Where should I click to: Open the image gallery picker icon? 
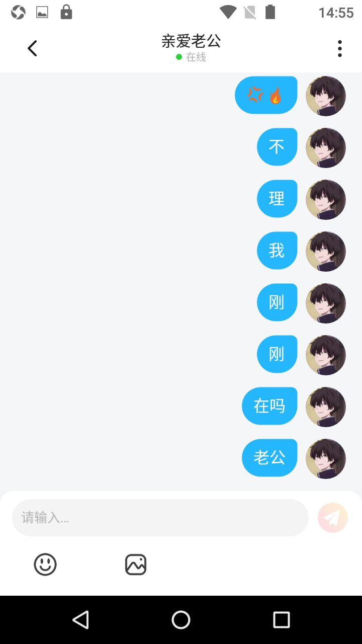136,565
